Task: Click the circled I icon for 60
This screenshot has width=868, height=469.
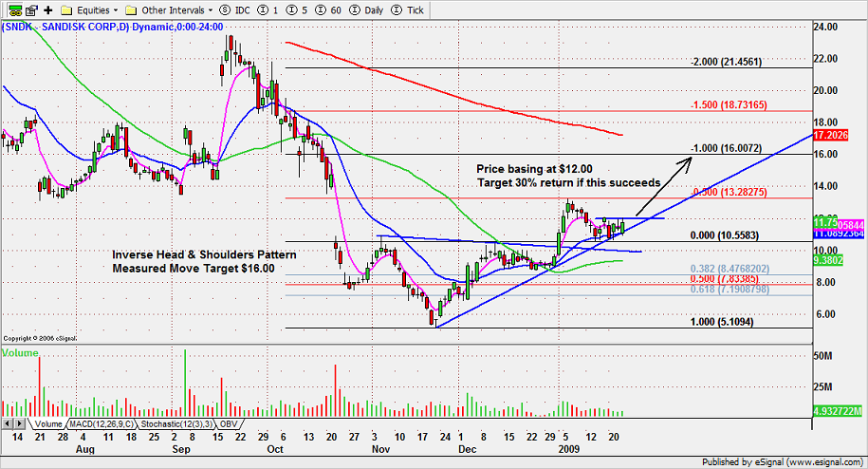Action: click(321, 9)
